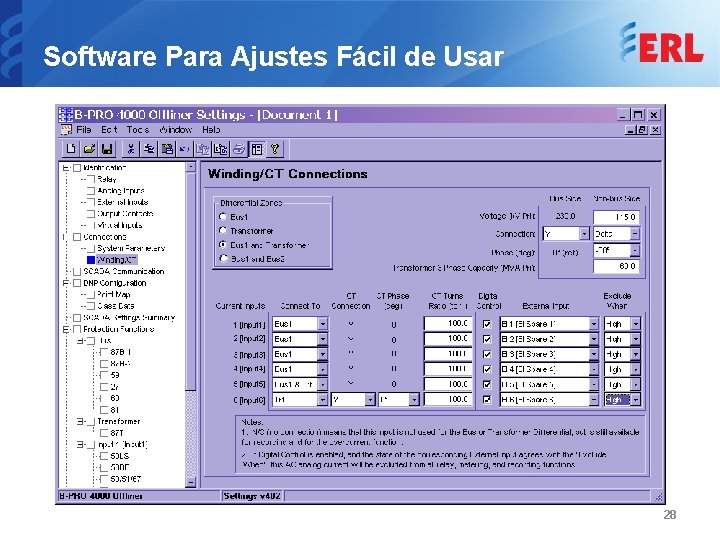720x540 pixels.
Task: Open the Help menu
Action: [x=211, y=129]
